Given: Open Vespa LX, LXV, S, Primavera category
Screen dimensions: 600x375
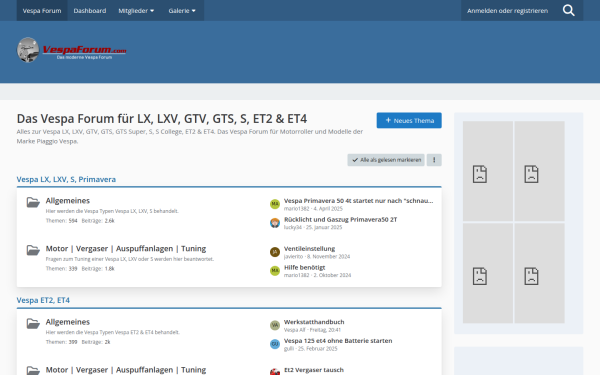Looking at the screenshot, I should [66, 179].
